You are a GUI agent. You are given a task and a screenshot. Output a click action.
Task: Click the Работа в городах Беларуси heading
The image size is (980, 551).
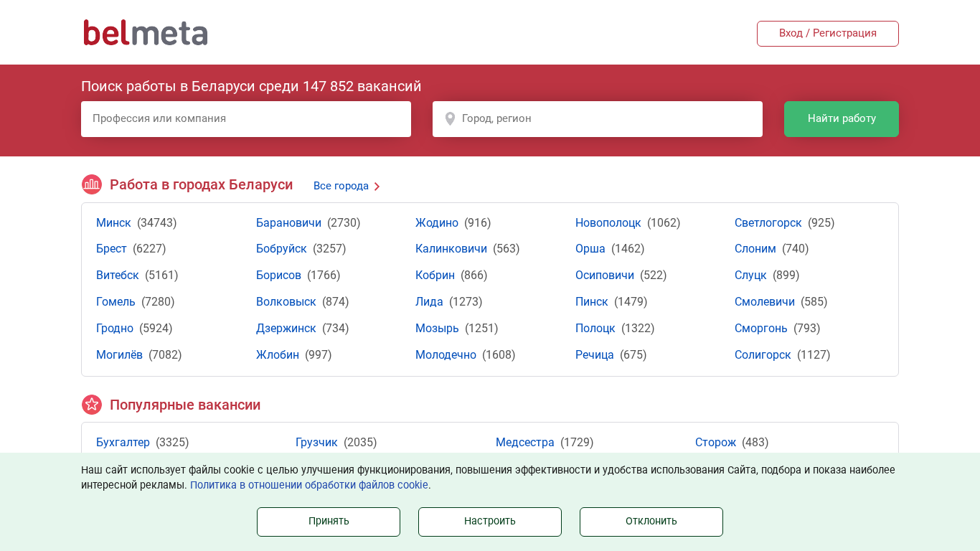click(201, 184)
